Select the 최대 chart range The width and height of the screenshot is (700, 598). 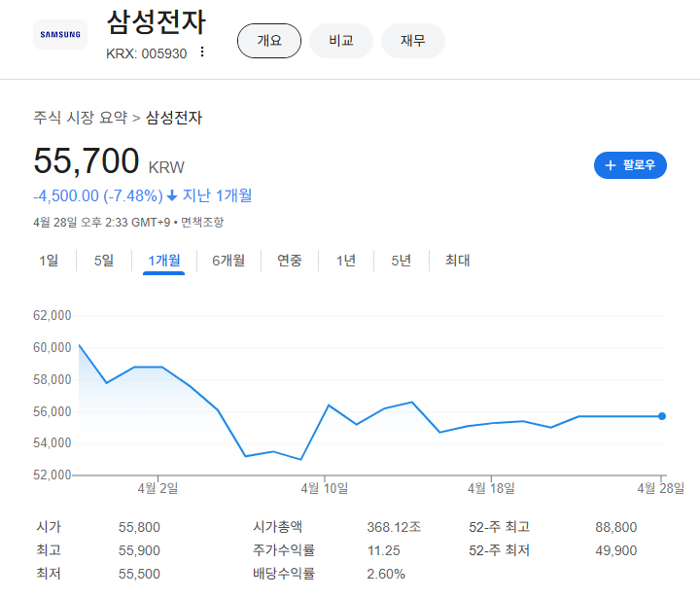[457, 261]
